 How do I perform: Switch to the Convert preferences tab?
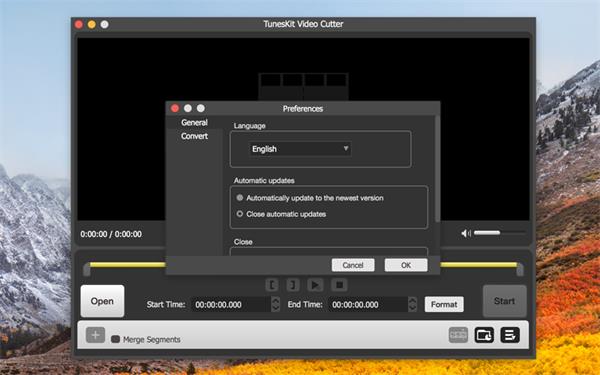[194, 136]
